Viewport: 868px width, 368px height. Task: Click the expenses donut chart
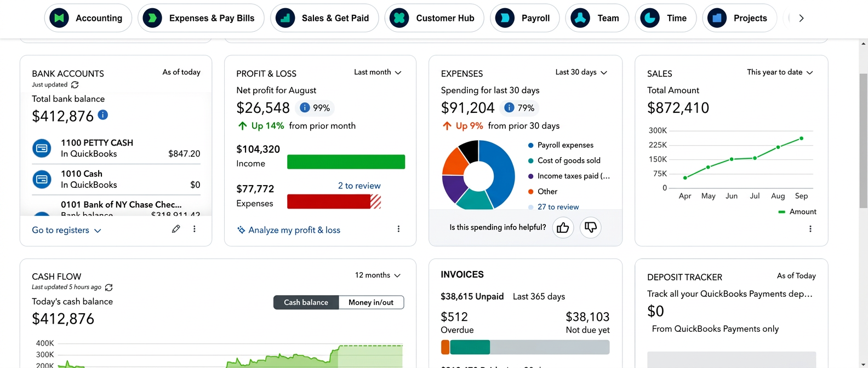point(478,175)
